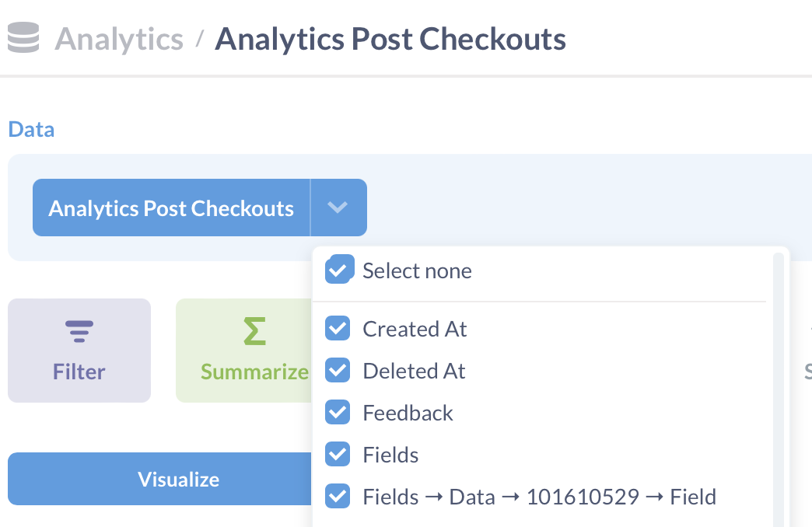The image size is (812, 527).
Task: Click the Analytics Post Checkouts title
Action: click(x=390, y=39)
